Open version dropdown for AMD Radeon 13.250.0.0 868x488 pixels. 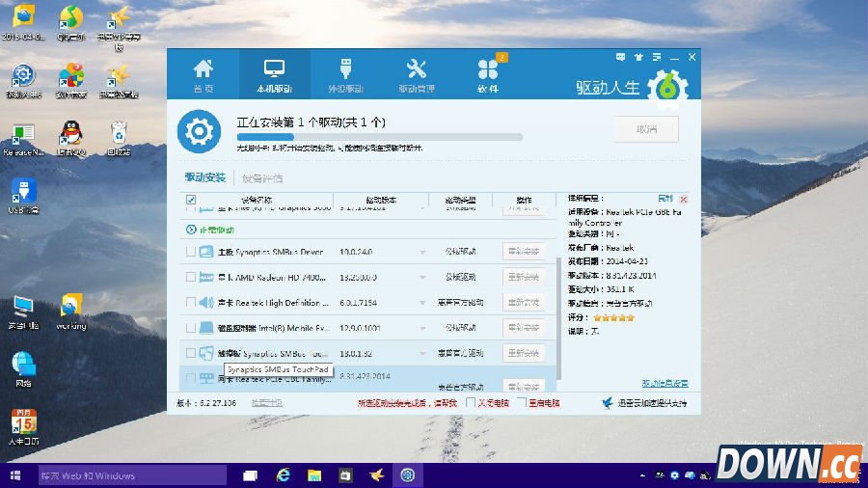click(422, 277)
